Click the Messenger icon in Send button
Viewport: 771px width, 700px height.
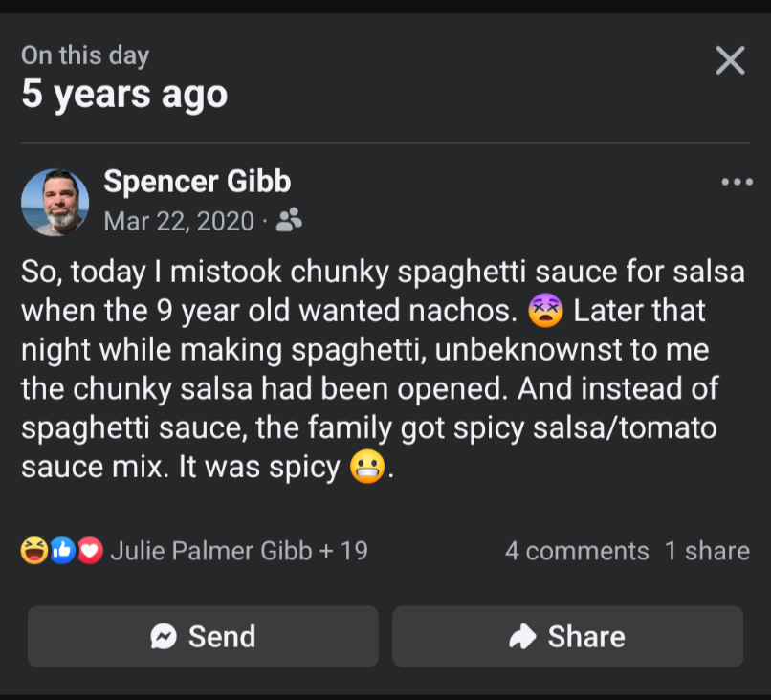[165, 637]
